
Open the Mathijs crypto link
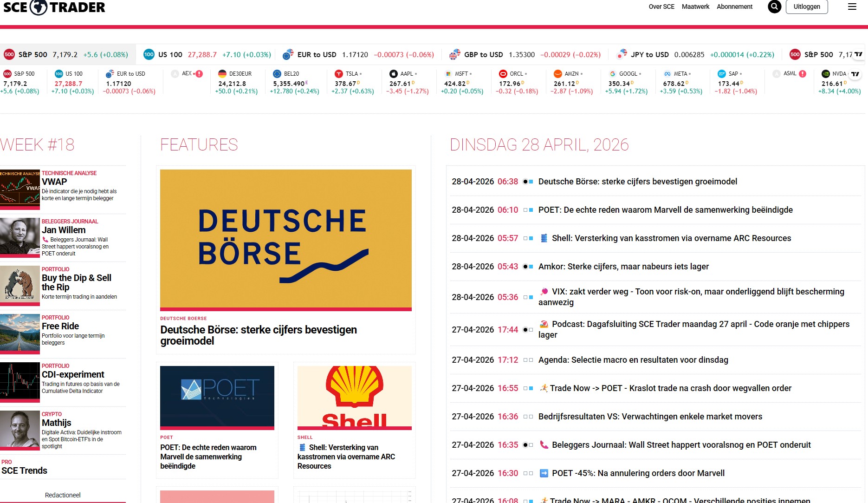coord(56,423)
